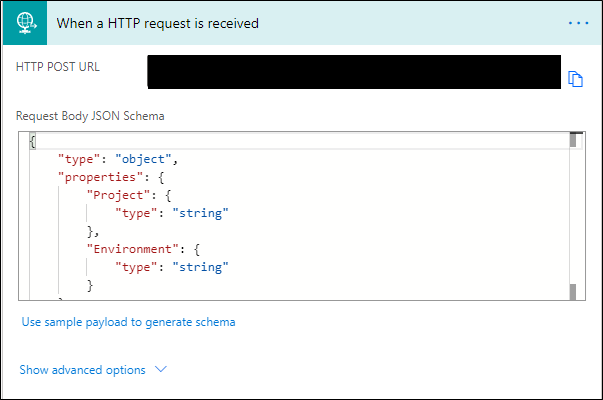Image resolution: width=603 pixels, height=400 pixels.
Task: Click the 'Request Body JSON Schema' label
Action: 90,115
